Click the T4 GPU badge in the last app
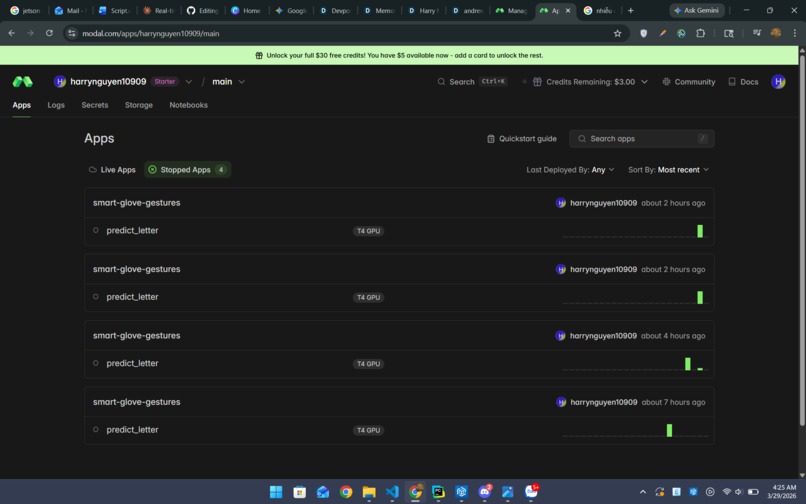This screenshot has height=504, width=806. coord(369,430)
